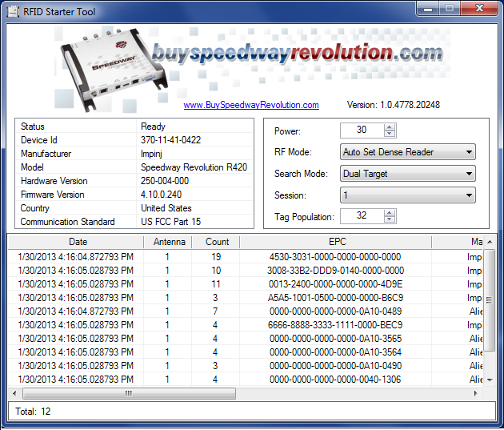This screenshot has width=504, height=430.
Task: Sort table by Date column header
Action: 76,242
